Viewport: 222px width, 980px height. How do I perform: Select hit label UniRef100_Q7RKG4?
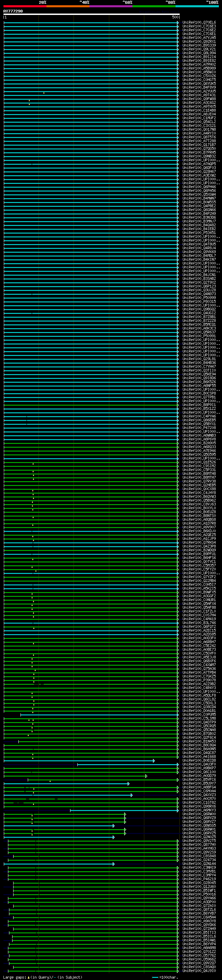199,543
